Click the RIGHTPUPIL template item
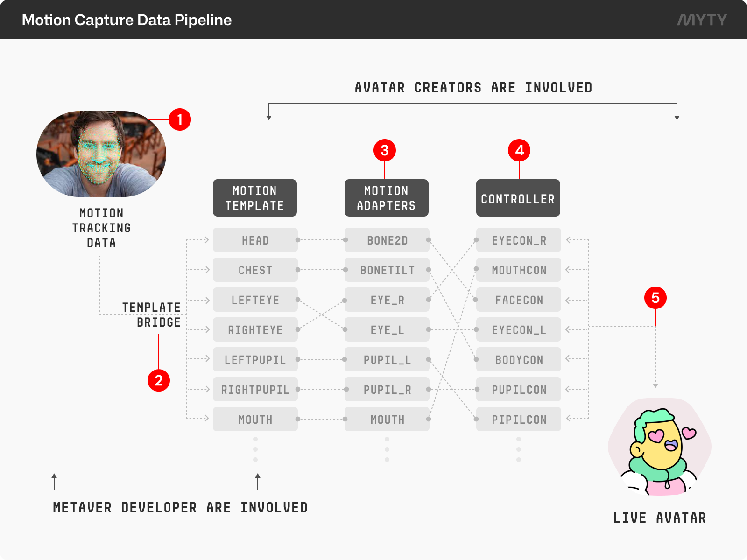 tap(255, 389)
